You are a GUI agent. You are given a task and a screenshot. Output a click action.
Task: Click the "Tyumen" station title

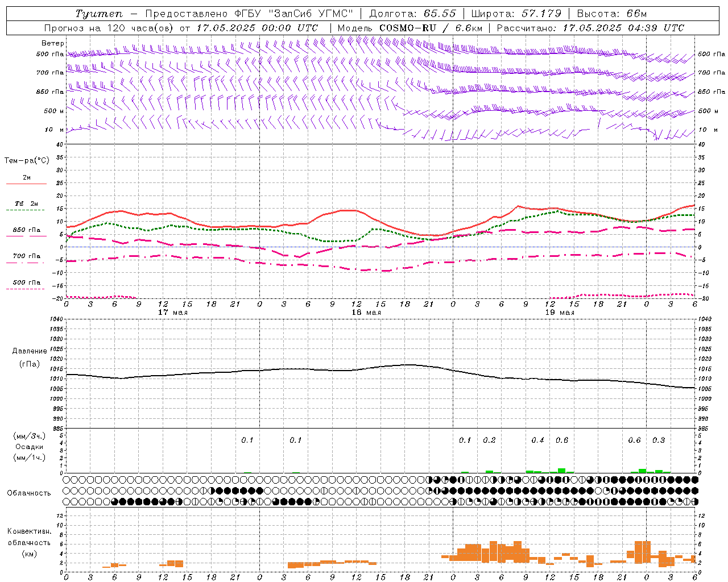pos(98,14)
